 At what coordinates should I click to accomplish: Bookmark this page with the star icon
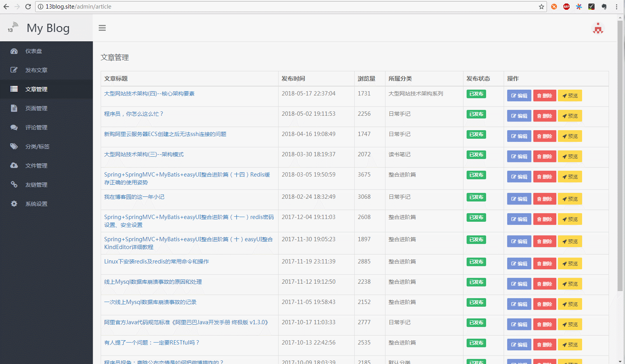pos(542,7)
